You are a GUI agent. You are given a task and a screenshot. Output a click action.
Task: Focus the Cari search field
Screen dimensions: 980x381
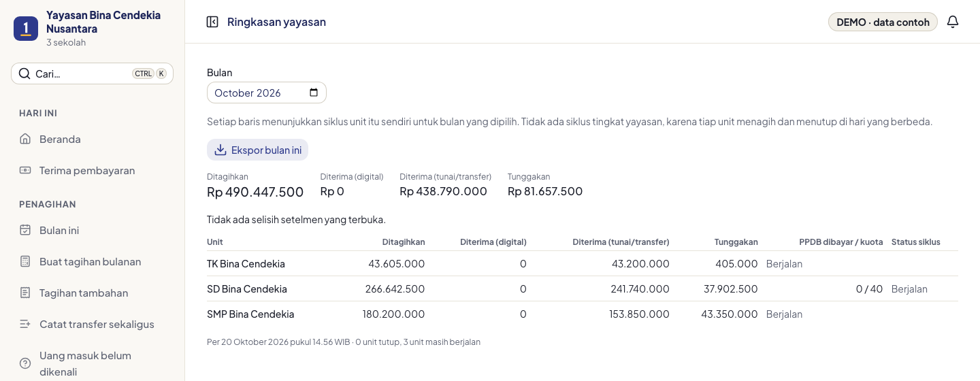pos(92,73)
